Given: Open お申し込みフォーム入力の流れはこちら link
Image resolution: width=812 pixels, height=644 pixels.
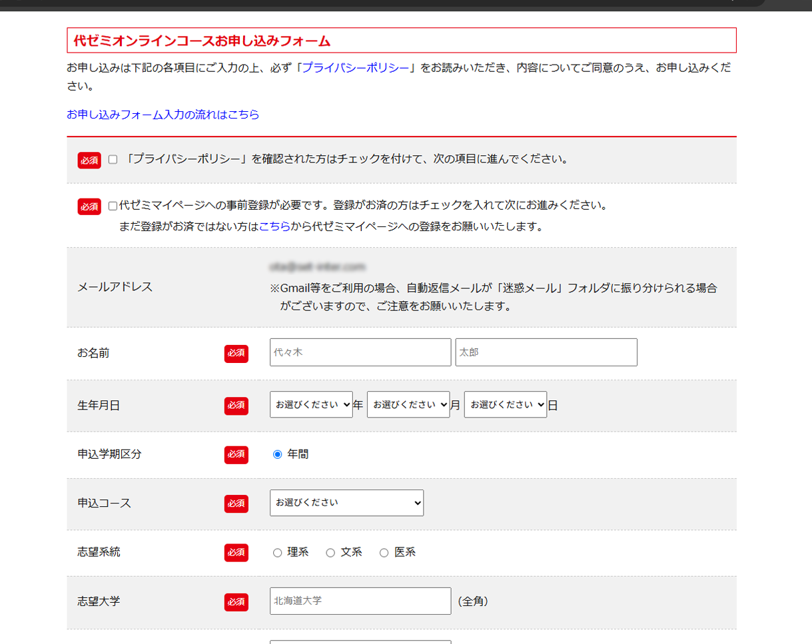Looking at the screenshot, I should point(163,115).
